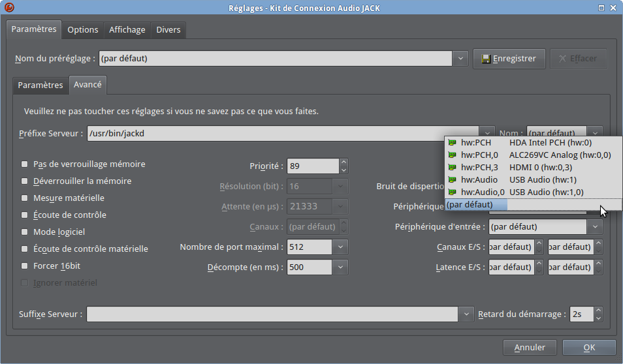
Task: Click into the Priorité value field
Action: [313, 166]
